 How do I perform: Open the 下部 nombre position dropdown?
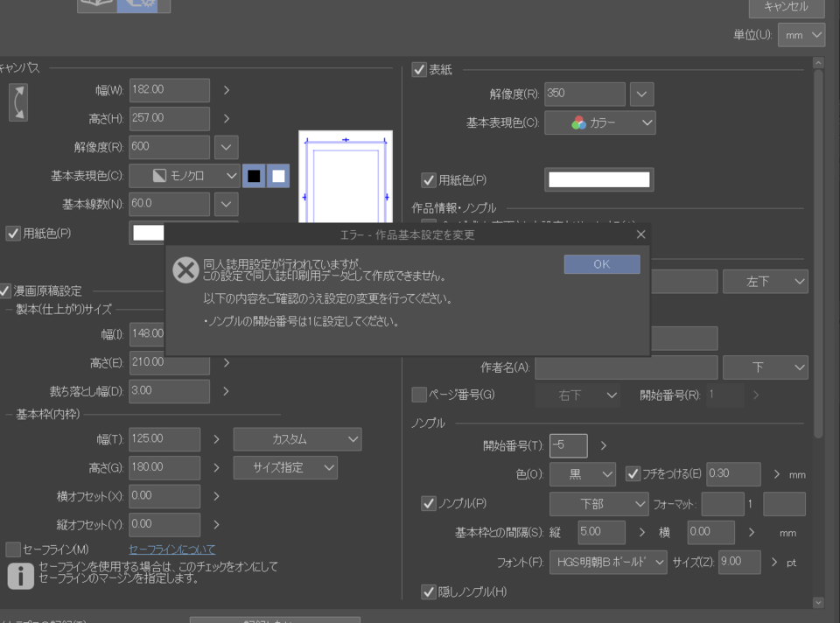598,503
